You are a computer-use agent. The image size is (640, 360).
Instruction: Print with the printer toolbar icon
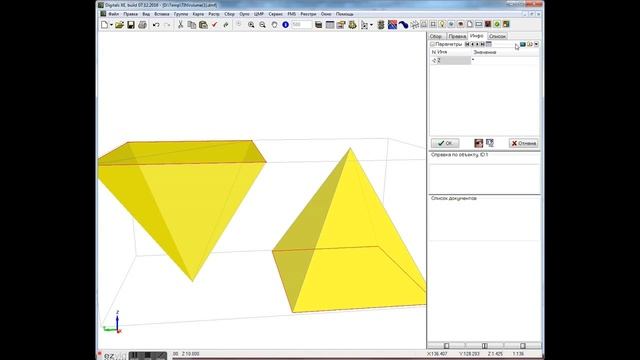(142, 25)
